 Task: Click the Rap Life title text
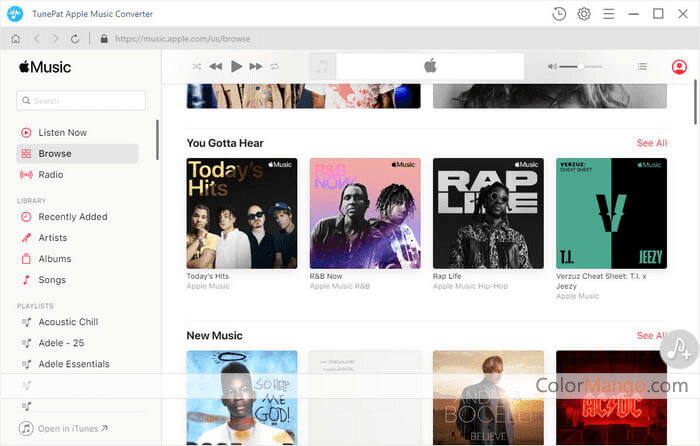[x=447, y=276]
